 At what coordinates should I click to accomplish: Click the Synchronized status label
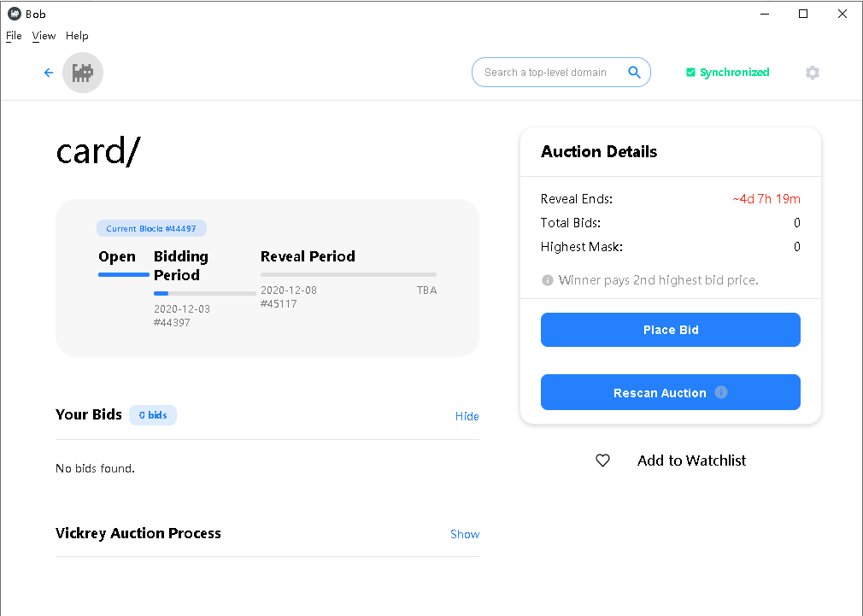click(x=734, y=72)
